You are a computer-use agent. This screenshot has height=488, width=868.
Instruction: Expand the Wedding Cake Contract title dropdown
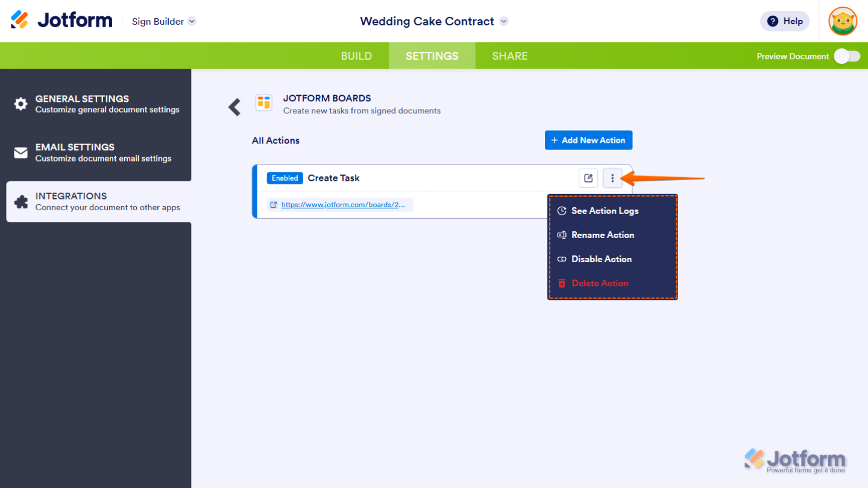[504, 21]
